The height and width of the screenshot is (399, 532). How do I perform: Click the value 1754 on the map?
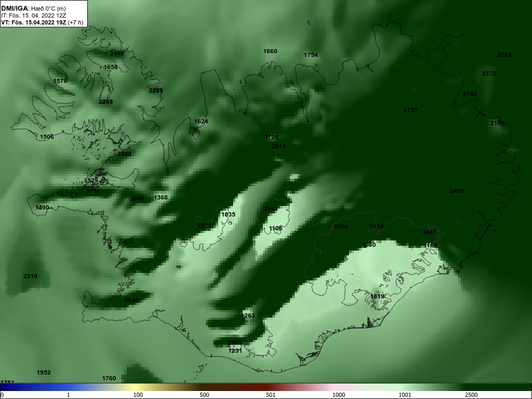[311, 55]
